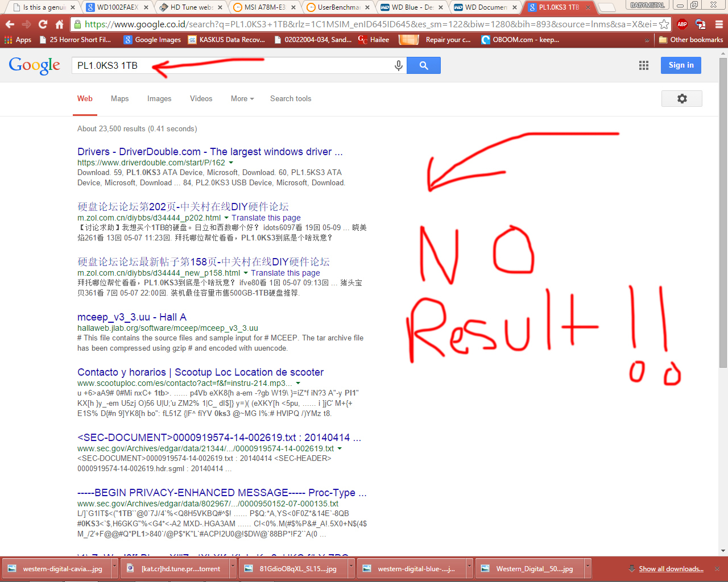728x582 pixels.
Task: Close the WD1002FAEX tab
Action: [146, 7]
